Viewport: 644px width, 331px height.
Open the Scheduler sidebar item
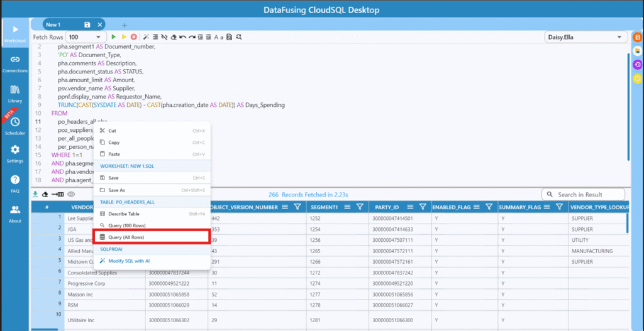(x=15, y=126)
